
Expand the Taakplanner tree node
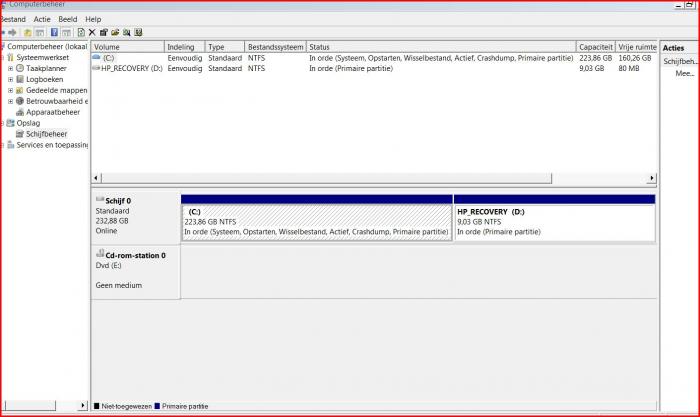pos(10,68)
